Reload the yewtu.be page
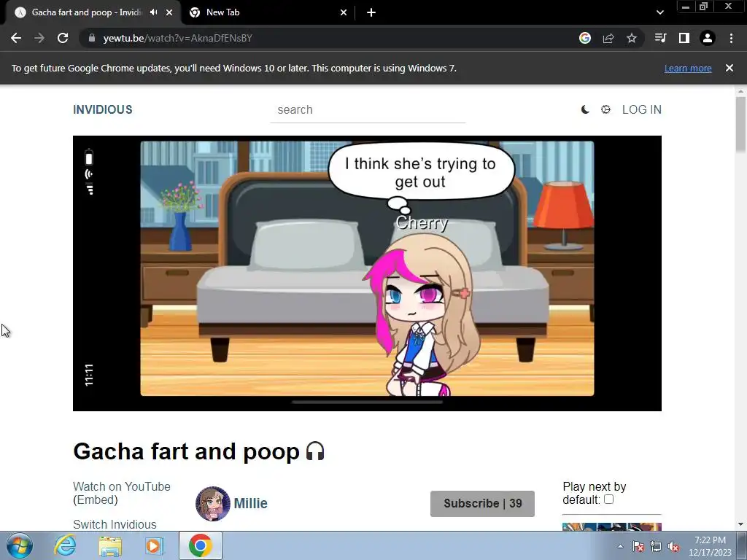Screen dimensions: 747x560 tap(63, 38)
